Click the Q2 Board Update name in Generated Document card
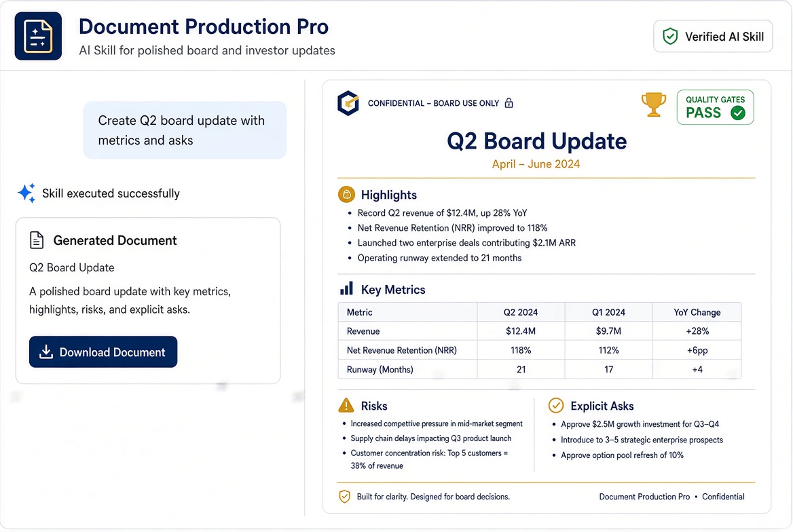 point(72,267)
